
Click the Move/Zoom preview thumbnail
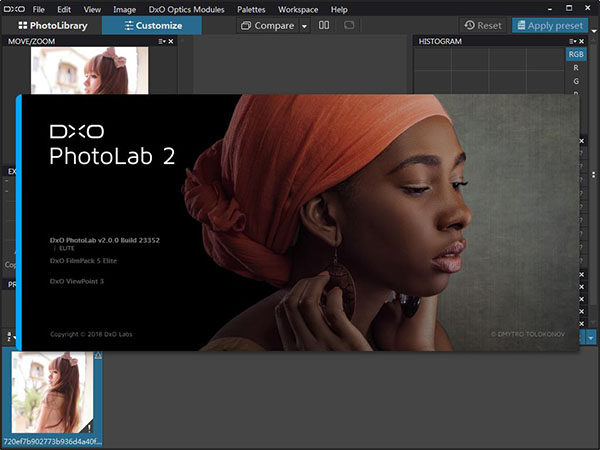pyautogui.click(x=90, y=70)
